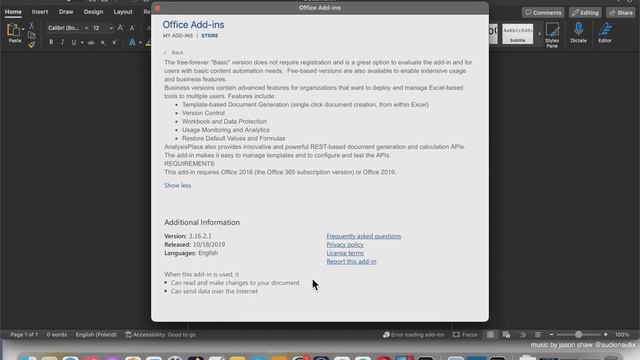The height and width of the screenshot is (360, 640).
Task: Open the font size 12 dropdown
Action: 111,28
